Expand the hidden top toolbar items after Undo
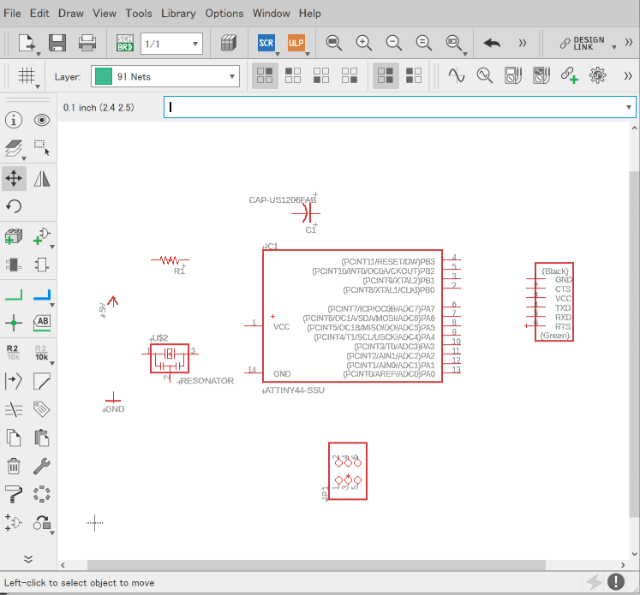Image resolution: width=640 pixels, height=595 pixels. [x=522, y=43]
